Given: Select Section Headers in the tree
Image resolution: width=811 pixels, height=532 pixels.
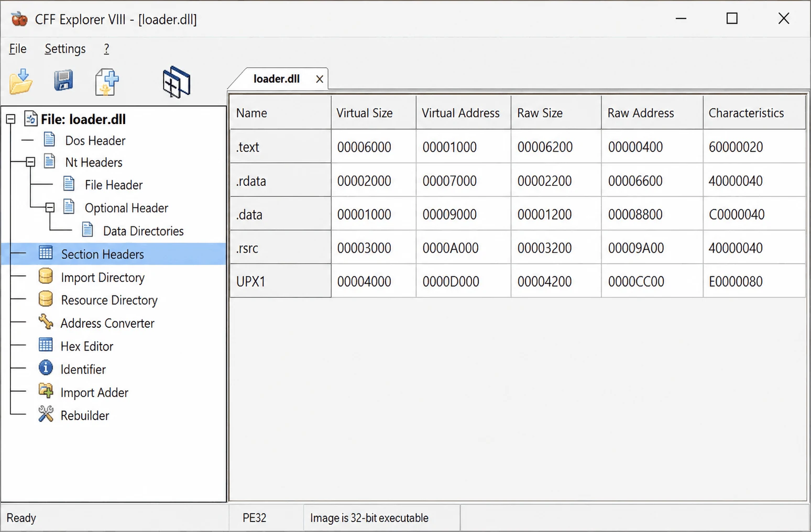Looking at the screenshot, I should coord(114,254).
